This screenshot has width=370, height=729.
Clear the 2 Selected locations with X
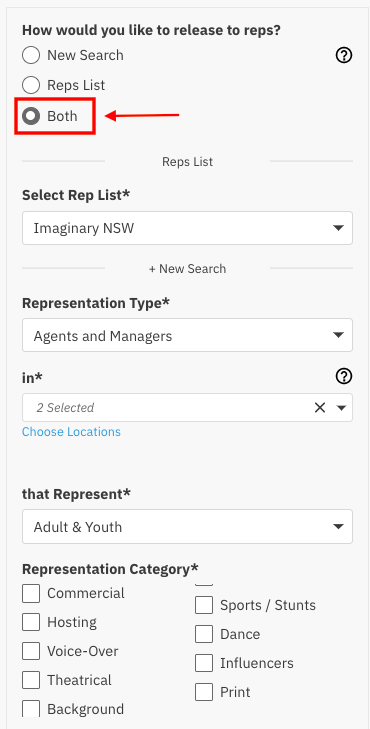pos(320,408)
